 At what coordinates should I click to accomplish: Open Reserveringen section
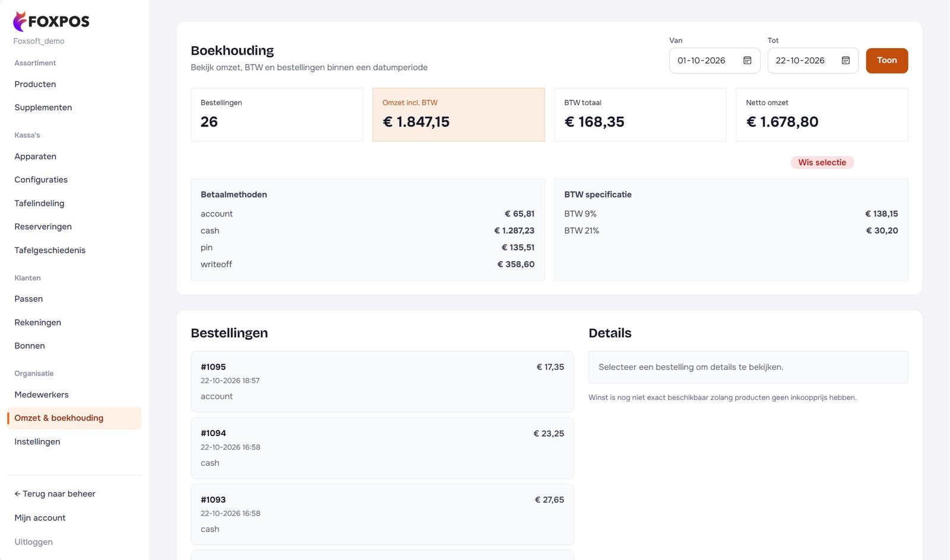[43, 227]
